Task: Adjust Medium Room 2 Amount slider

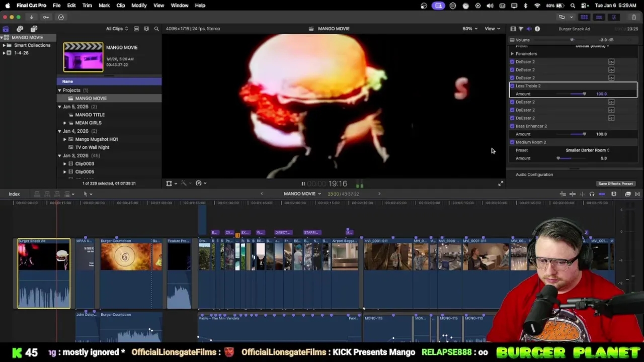Action: 558,158
